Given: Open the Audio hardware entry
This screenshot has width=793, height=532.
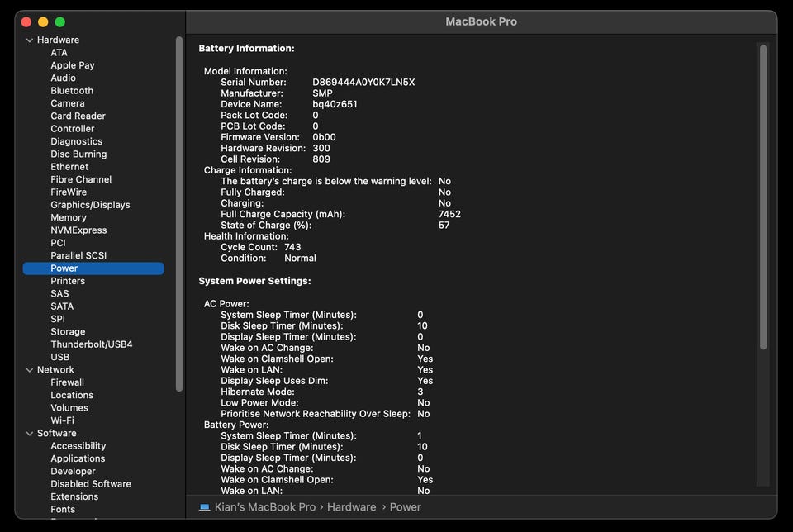Looking at the screenshot, I should [x=63, y=78].
